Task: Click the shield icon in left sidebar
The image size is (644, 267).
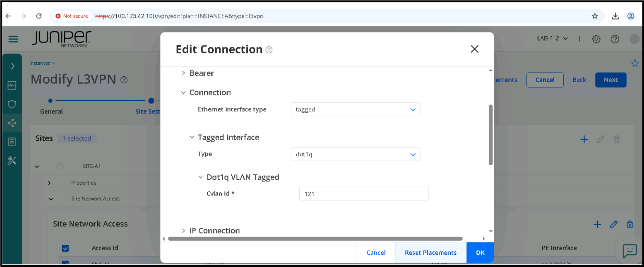Action: 12,104
